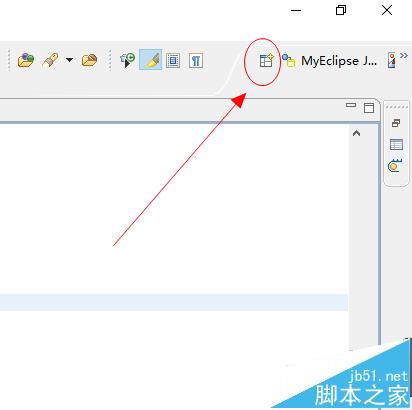The width and height of the screenshot is (412, 410).
Task: Click the Last Edit Location icon
Action: pos(127,60)
